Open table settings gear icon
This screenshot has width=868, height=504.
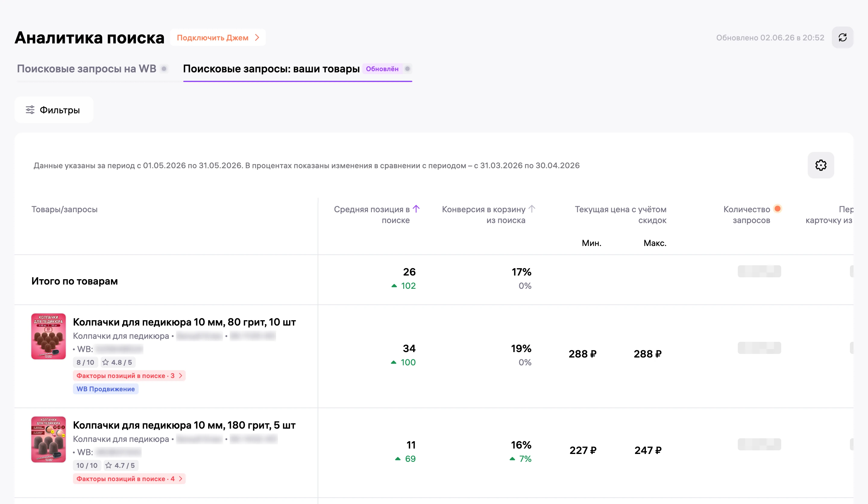(x=821, y=165)
